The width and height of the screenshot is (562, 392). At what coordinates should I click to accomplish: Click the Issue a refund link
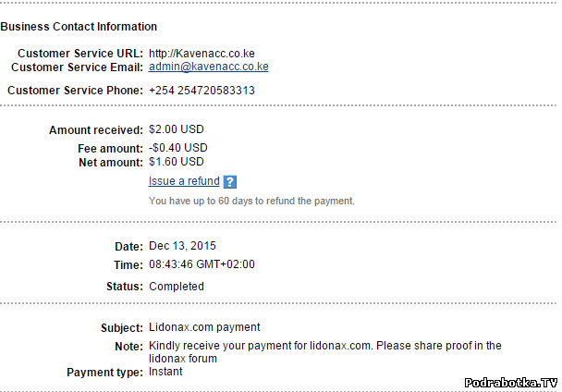(x=184, y=181)
